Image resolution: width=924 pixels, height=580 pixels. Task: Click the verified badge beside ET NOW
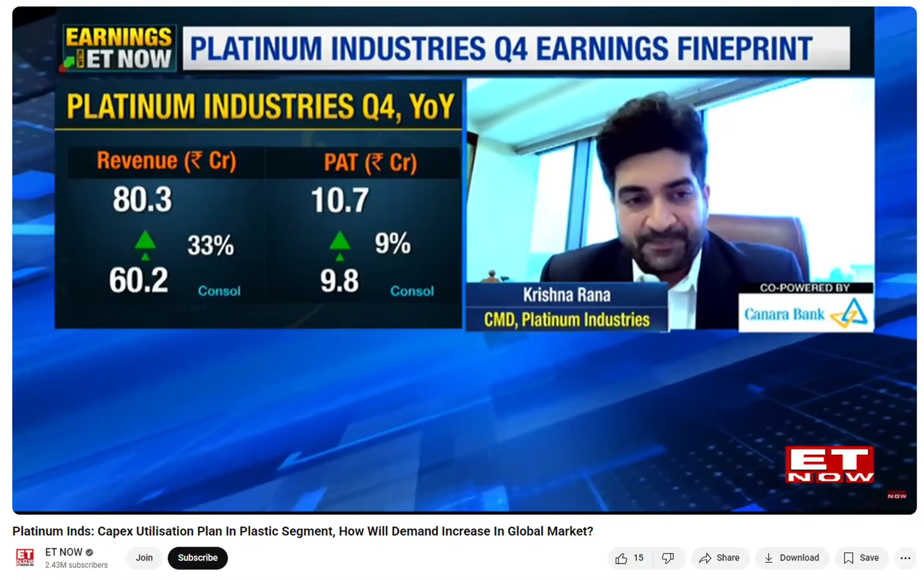tap(89, 552)
